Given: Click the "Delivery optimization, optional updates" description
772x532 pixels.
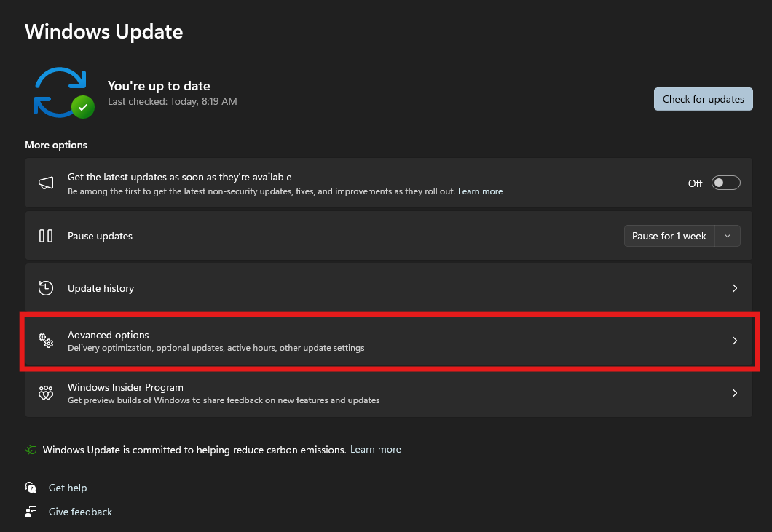Looking at the screenshot, I should pos(216,348).
